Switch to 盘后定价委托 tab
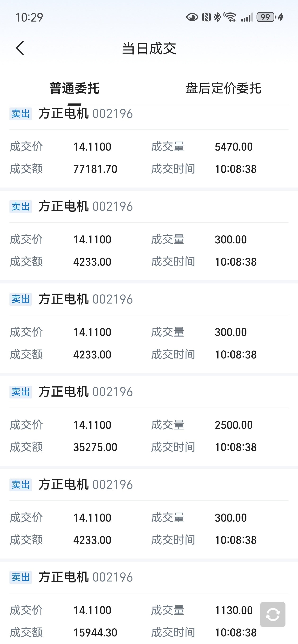 (223, 88)
